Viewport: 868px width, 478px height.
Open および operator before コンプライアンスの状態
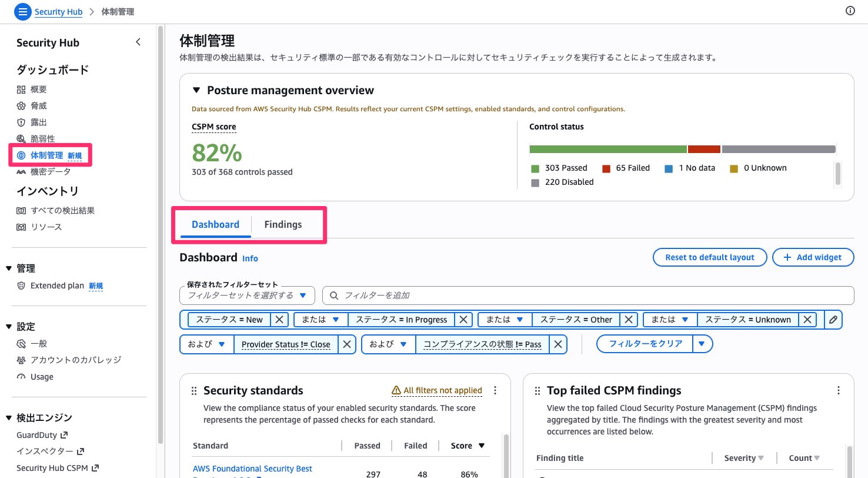(388, 344)
